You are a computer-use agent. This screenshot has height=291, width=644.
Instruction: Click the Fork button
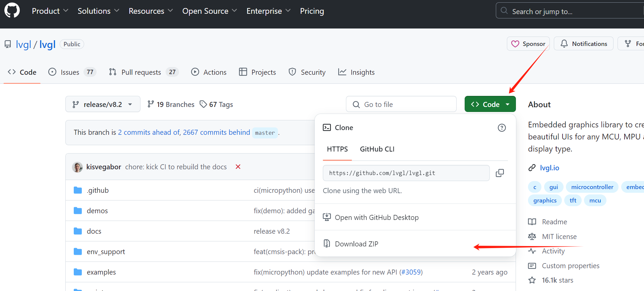(631, 44)
